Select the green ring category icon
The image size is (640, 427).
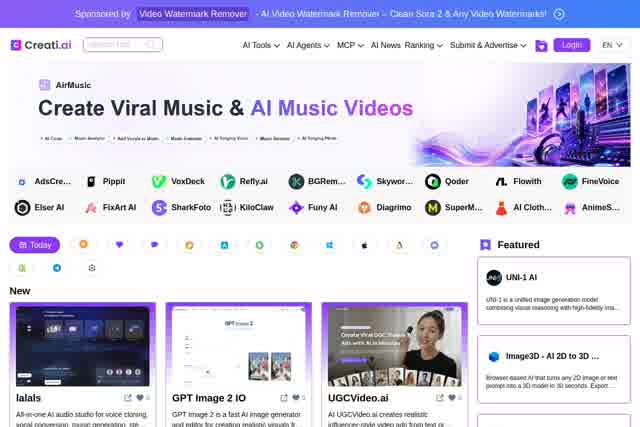pyautogui.click(x=260, y=245)
